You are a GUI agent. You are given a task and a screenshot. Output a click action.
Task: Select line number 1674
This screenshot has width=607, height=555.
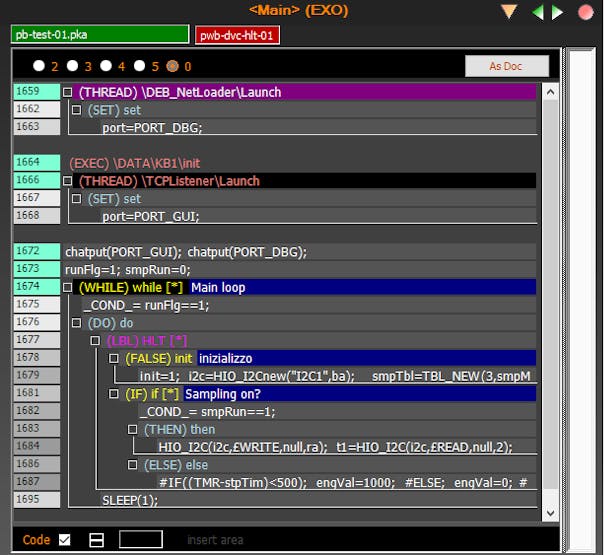(37, 287)
